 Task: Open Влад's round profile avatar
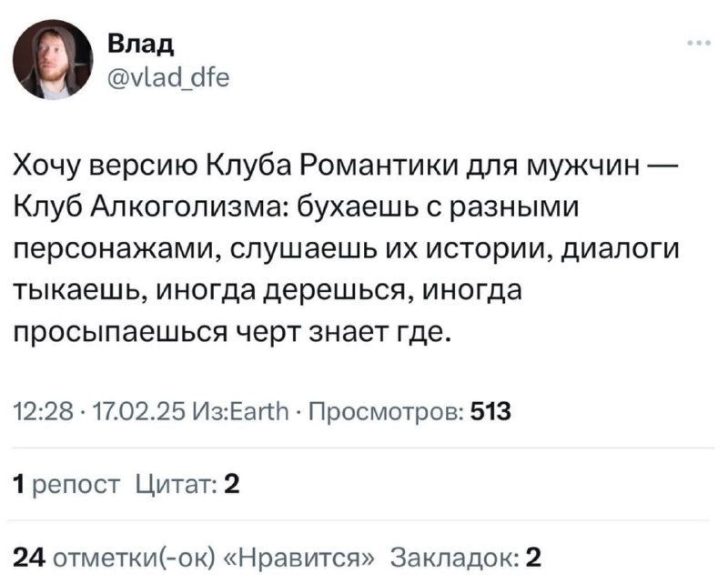pos(53,60)
